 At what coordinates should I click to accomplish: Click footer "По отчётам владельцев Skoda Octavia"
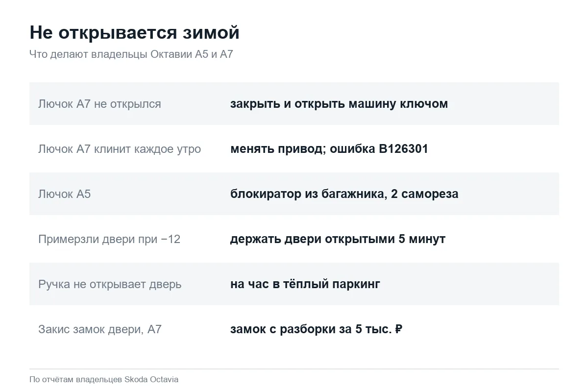tap(104, 380)
